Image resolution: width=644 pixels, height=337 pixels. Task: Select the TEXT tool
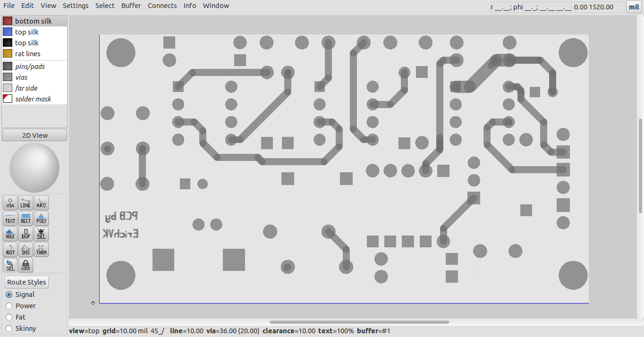click(10, 218)
